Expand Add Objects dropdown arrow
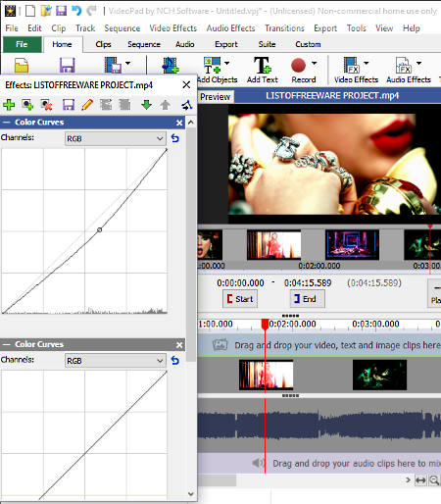Screen dimensions: 441x504 pyautogui.click(x=226, y=63)
